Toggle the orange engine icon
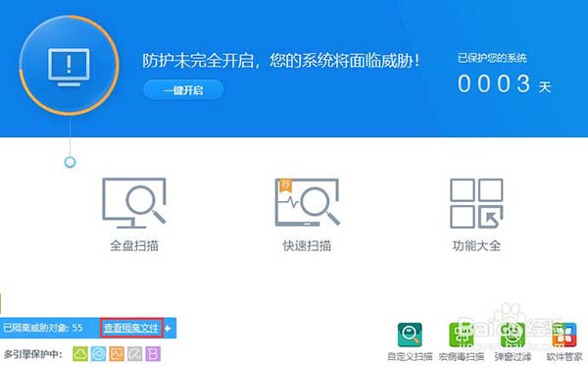Screen dimensions: 588x366 tap(117, 354)
